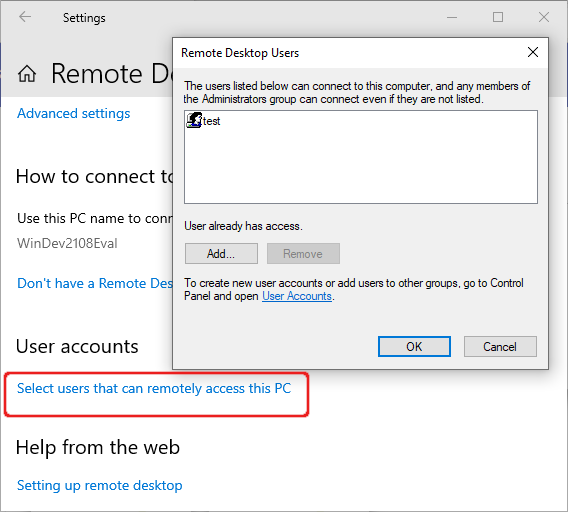Viewport: 568px width, 512px height.
Task: Select the test user icon in list
Action: click(194, 120)
